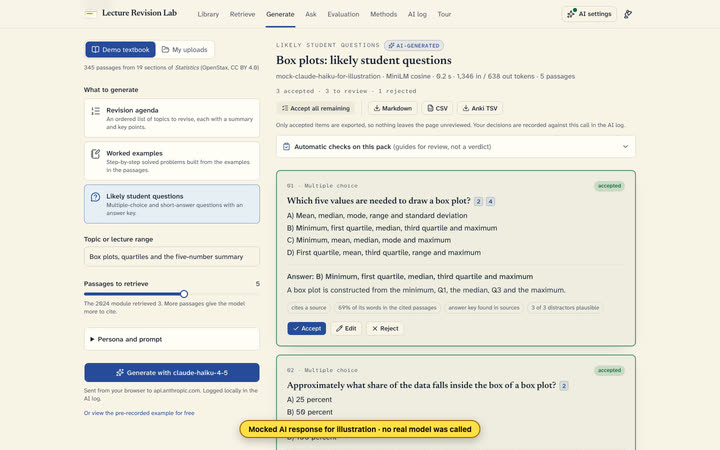The width and height of the screenshot is (720, 450).
Task: Export pack as Markdown
Action: (393, 108)
